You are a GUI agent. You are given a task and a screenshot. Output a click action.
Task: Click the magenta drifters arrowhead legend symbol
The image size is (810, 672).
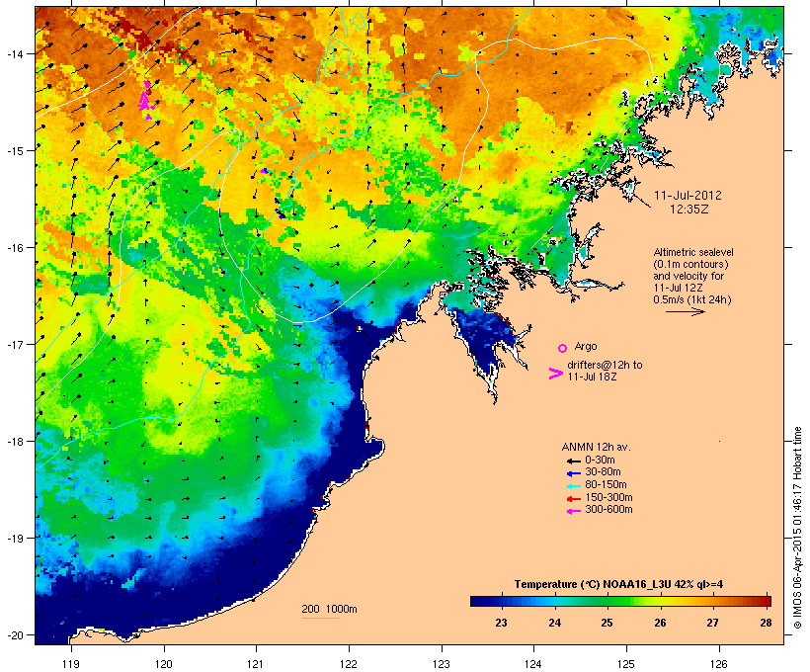(x=555, y=374)
